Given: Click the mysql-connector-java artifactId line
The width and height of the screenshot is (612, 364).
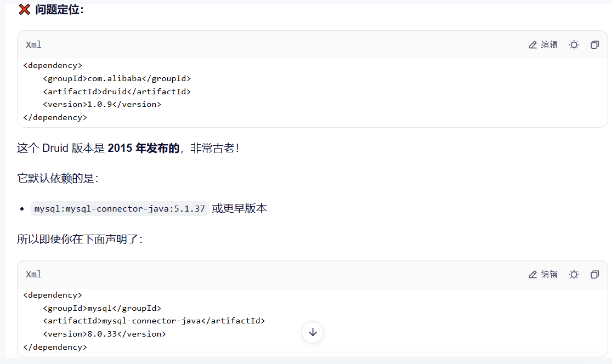Looking at the screenshot, I should (154, 321).
